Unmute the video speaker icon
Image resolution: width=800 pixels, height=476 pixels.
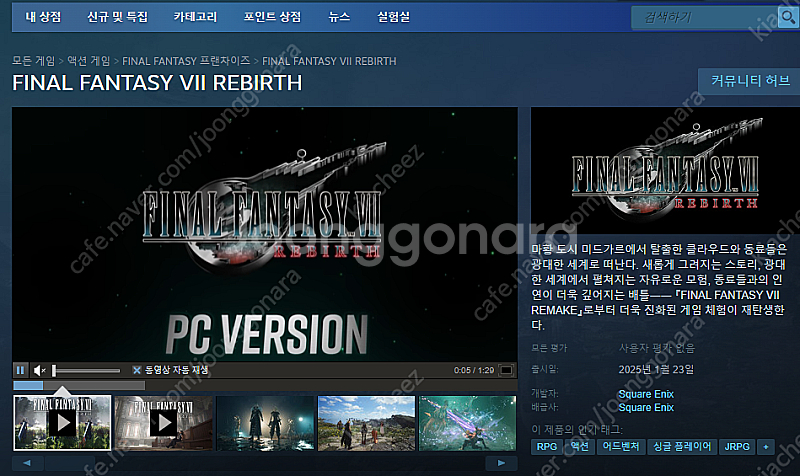click(x=39, y=370)
